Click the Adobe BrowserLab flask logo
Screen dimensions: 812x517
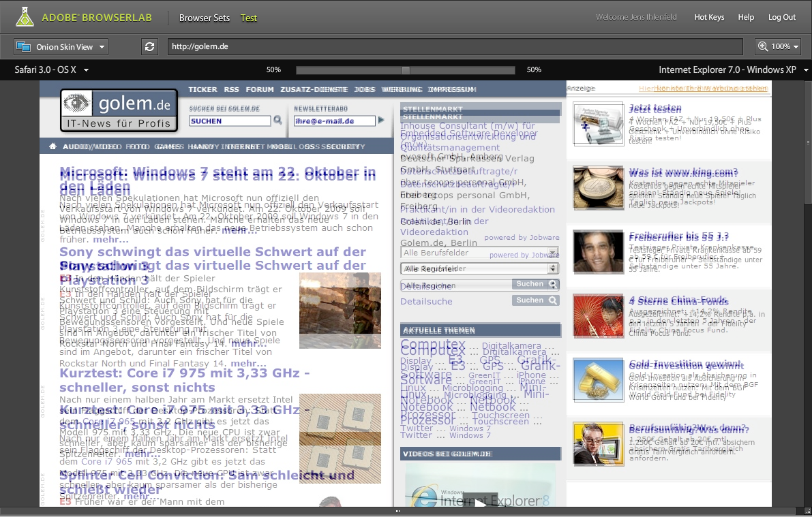click(25, 17)
